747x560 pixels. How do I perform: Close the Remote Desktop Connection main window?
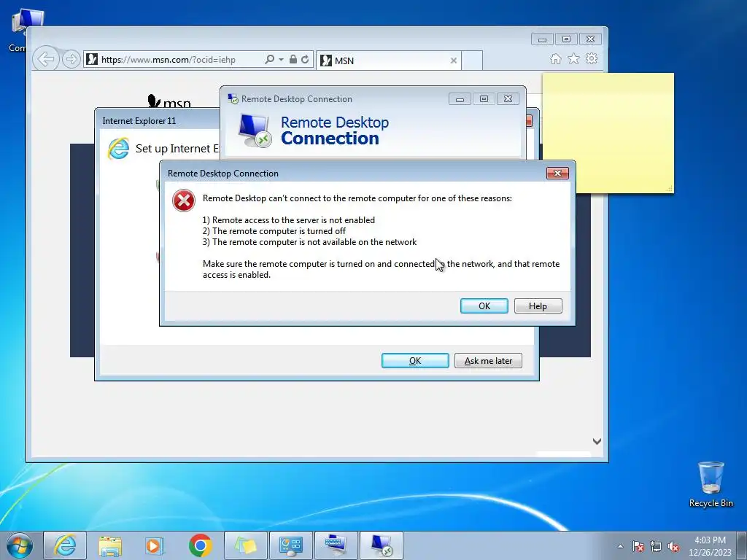point(508,99)
